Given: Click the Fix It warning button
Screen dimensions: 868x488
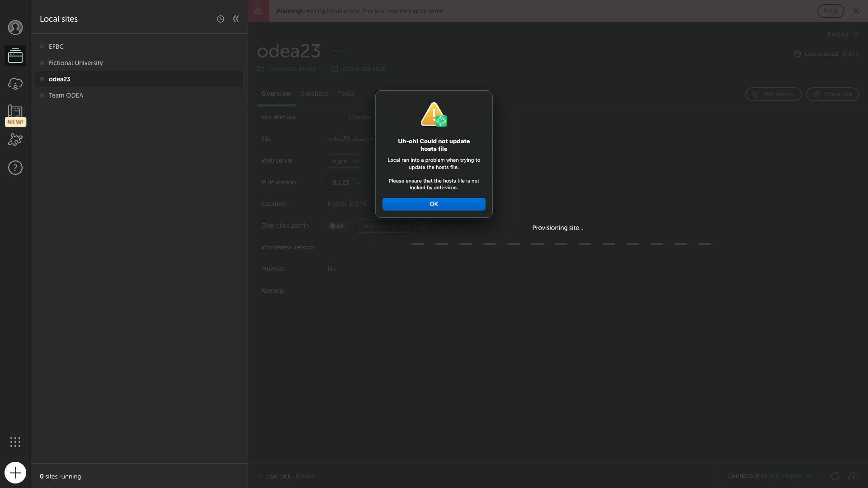Looking at the screenshot, I should tap(830, 11).
